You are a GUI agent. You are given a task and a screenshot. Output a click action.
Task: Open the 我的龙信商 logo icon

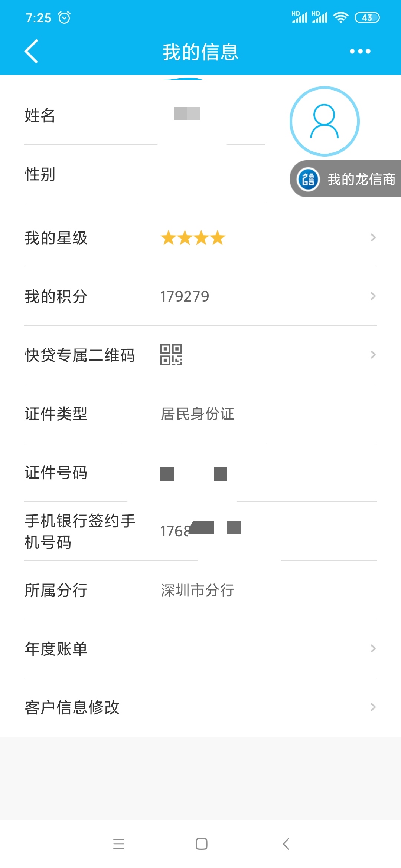[308, 179]
